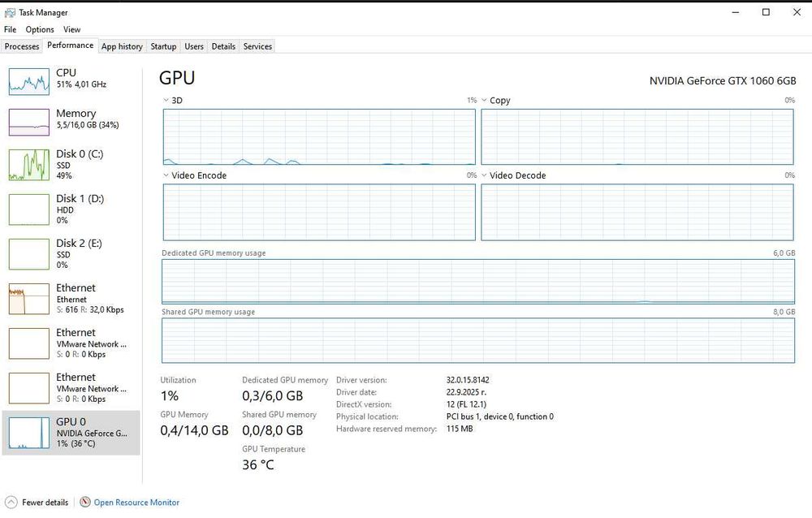Image resolution: width=812 pixels, height=518 pixels.
Task: Select the Ethernet adapter sending 616 Kbps
Action: pos(71,298)
